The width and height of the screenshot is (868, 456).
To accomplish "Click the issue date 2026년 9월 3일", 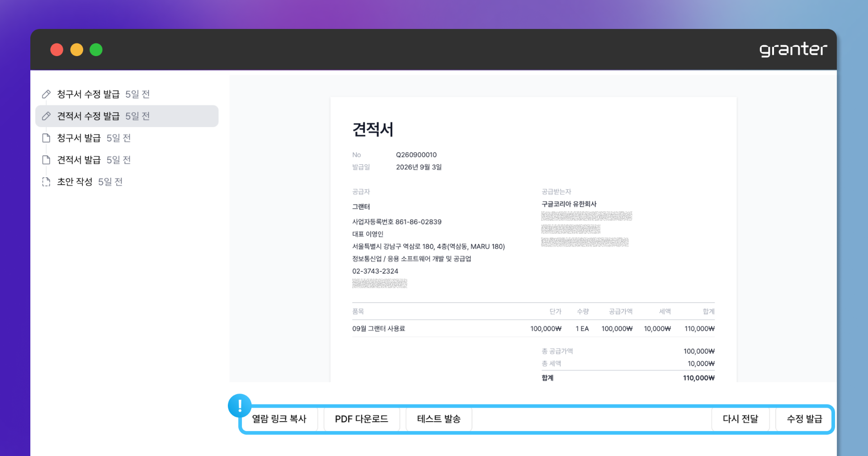I will pos(419,167).
